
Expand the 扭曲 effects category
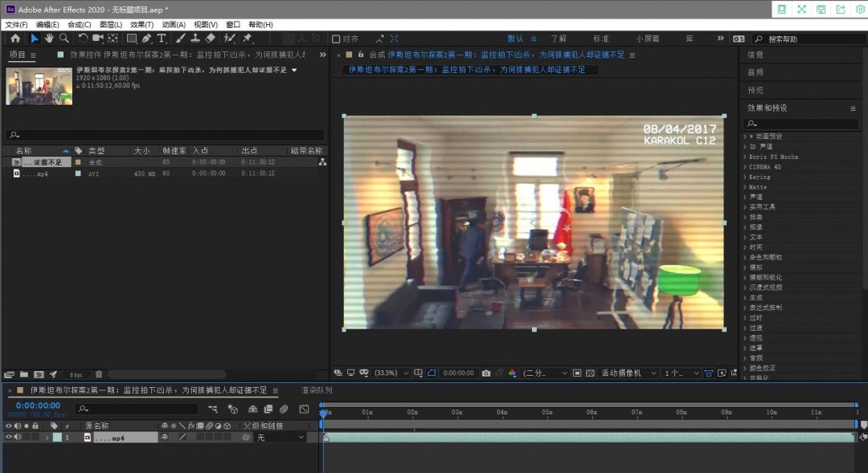click(755, 217)
